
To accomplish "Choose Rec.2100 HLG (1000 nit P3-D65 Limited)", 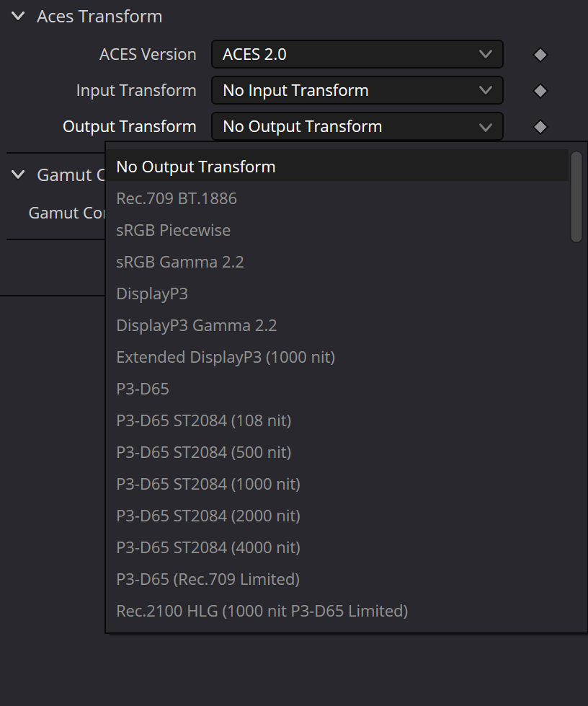I will click(337, 611).
